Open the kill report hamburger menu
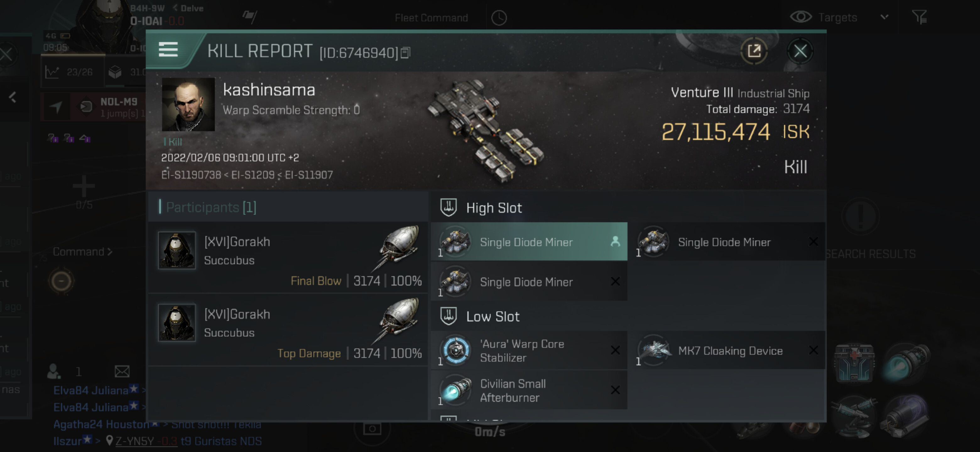This screenshot has width=980, height=452. pos(168,50)
